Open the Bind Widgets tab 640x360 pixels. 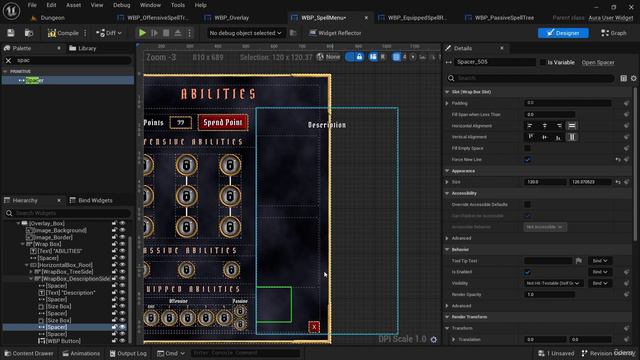click(x=91, y=200)
